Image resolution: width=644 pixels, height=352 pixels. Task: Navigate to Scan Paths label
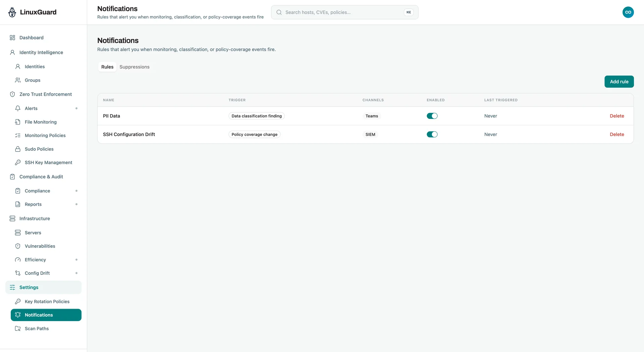[37, 328]
